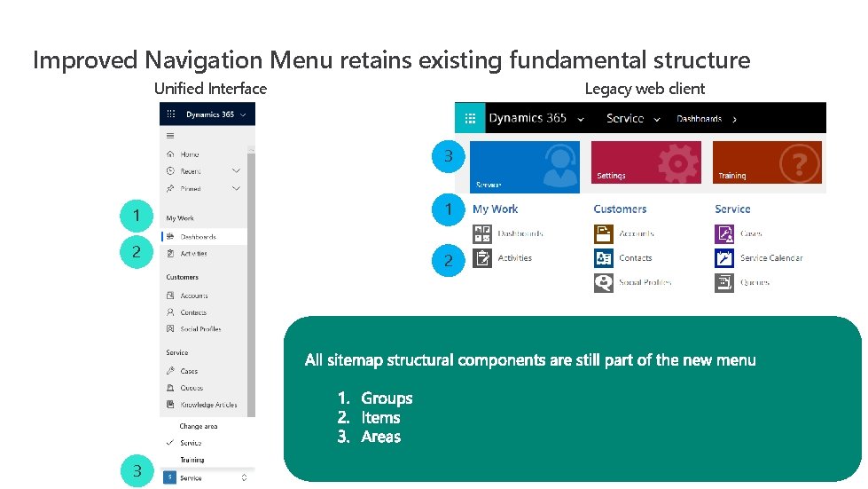Open the app launcher in Unified Interface header
The image size is (868, 489).
coord(171,114)
